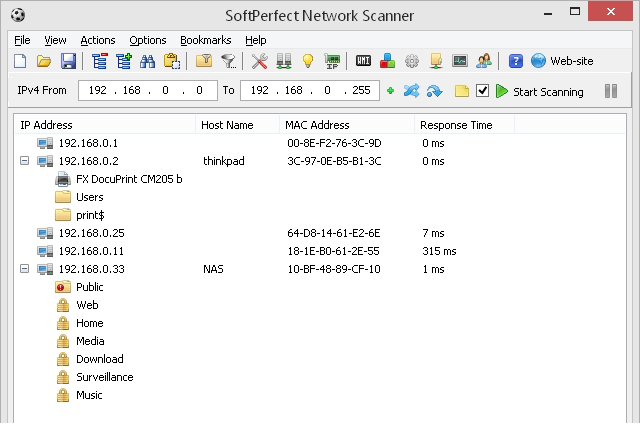This screenshot has height=439, width=640.
Task: Sort by IP Address column header
Action: pos(105,125)
